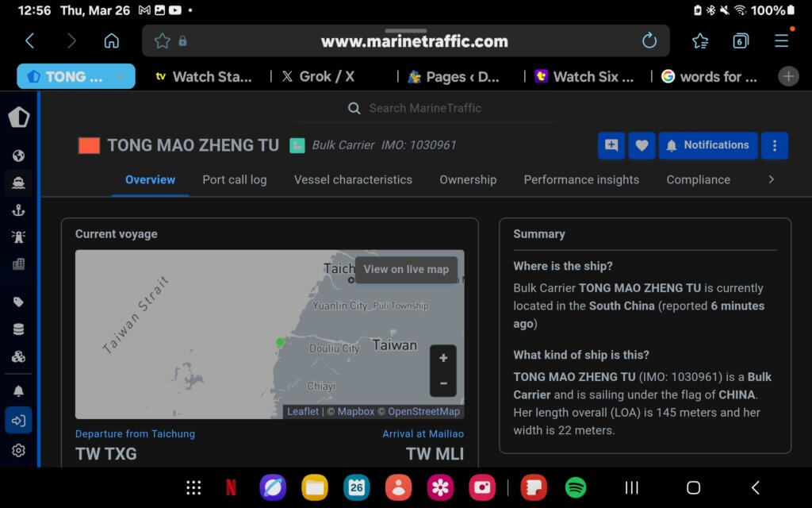Click the View on live map button

pos(406,269)
